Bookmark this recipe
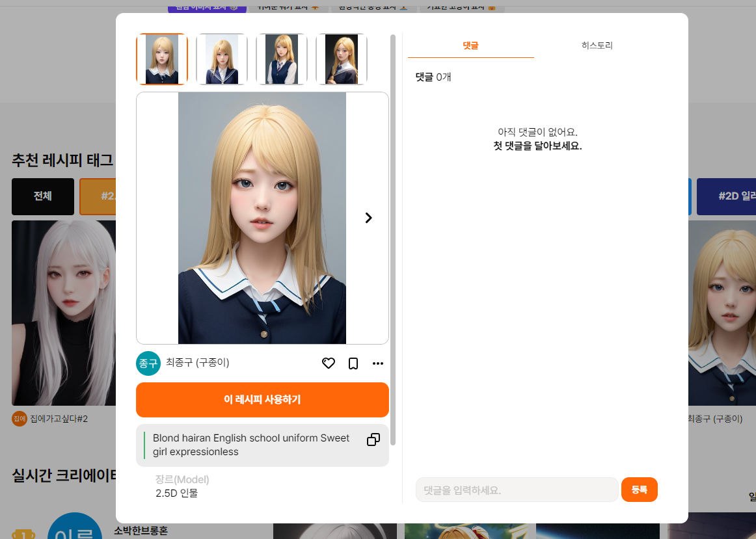Image resolution: width=756 pixels, height=539 pixels. 353,363
